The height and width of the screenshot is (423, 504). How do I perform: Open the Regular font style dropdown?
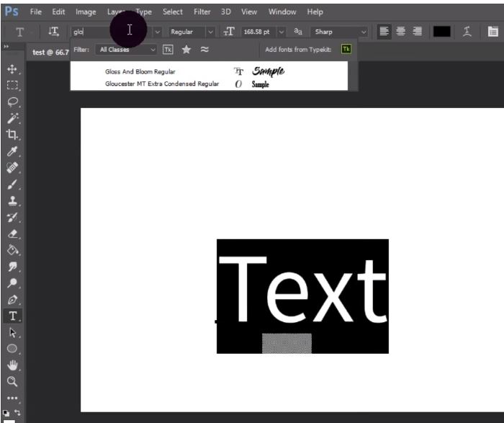pos(191,32)
